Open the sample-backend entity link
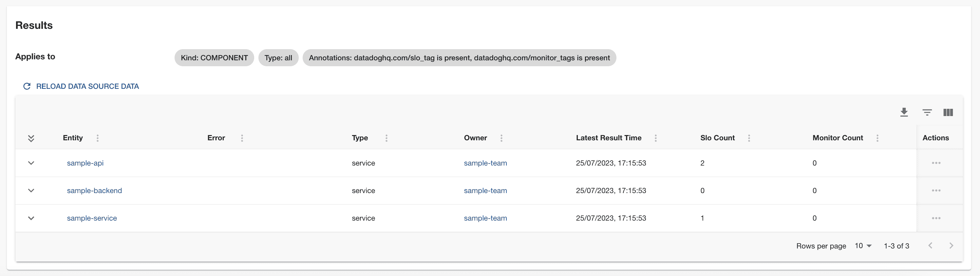Viewport: 980px width, 276px height. pos(94,190)
